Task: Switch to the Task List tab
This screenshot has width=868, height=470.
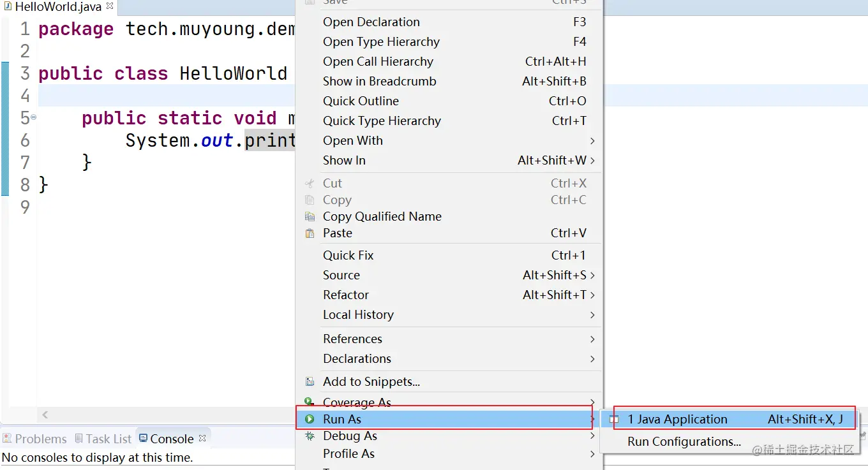Action: pos(103,439)
